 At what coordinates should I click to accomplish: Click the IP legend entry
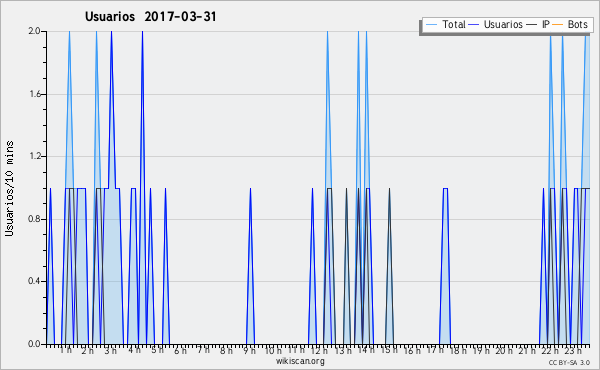pyautogui.click(x=538, y=24)
